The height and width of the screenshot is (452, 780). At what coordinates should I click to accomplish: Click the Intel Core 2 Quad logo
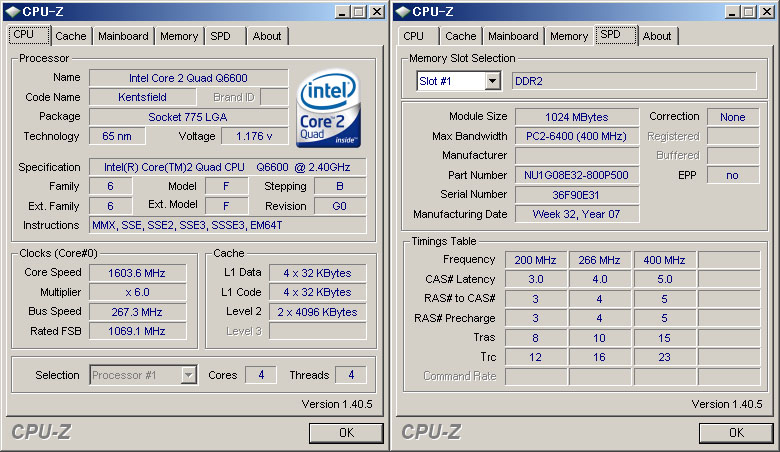click(x=328, y=108)
